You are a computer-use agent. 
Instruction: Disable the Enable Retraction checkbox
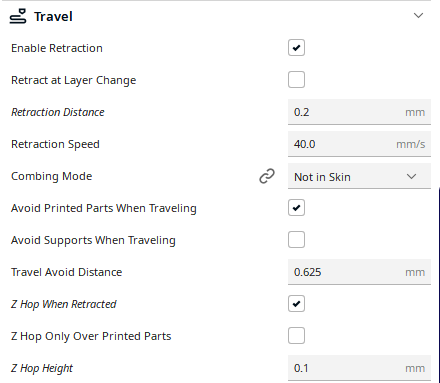coord(296,48)
